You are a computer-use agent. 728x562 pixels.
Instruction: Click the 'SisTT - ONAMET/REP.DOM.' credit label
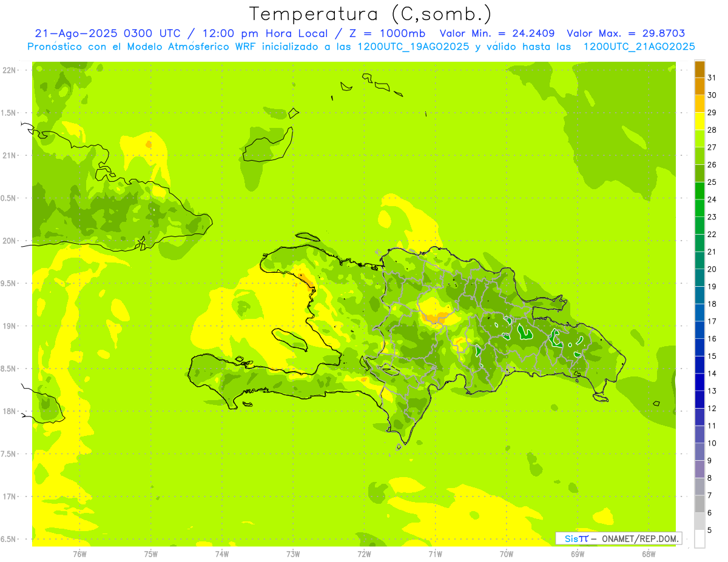(618, 538)
